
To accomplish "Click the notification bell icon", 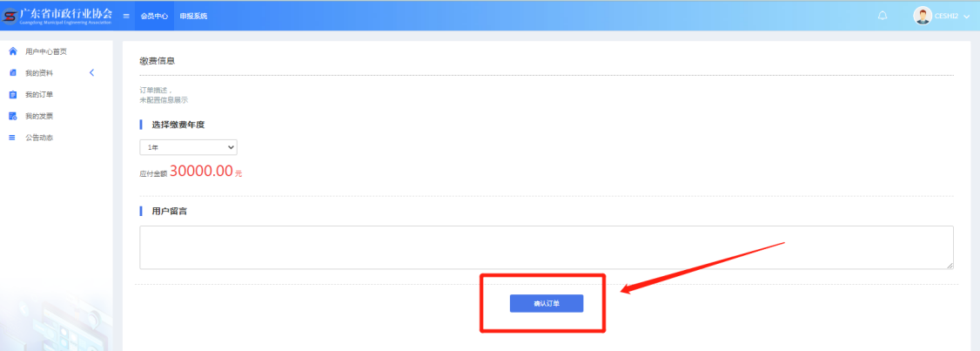I will pyautogui.click(x=883, y=16).
